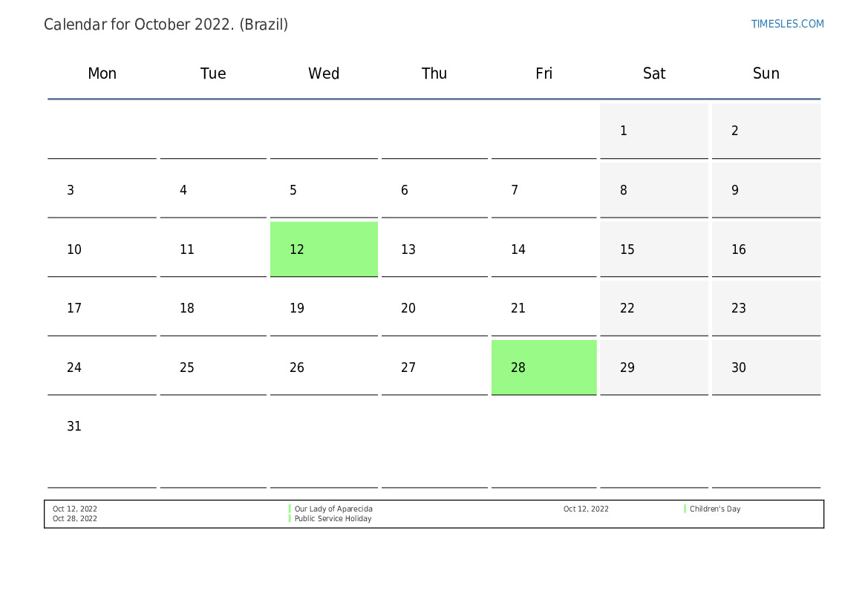Select Sunday October 2
Viewport: 868px width, 614px height.
(x=766, y=131)
